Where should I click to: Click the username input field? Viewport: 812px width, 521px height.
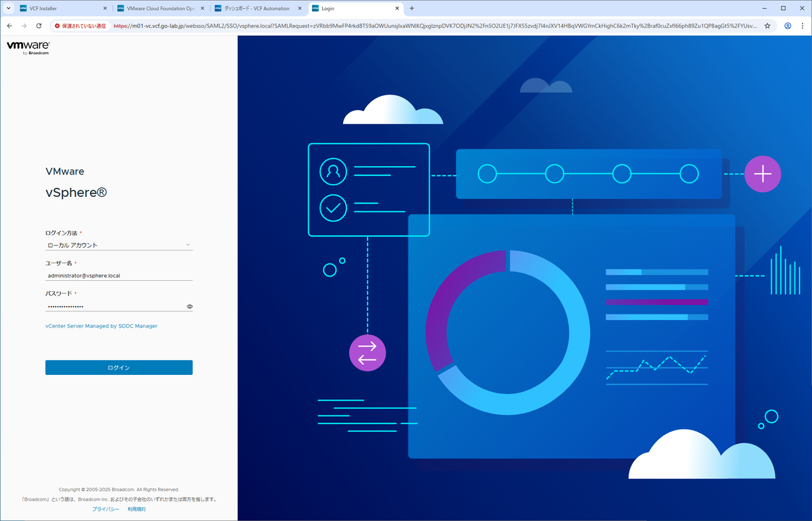(x=119, y=275)
